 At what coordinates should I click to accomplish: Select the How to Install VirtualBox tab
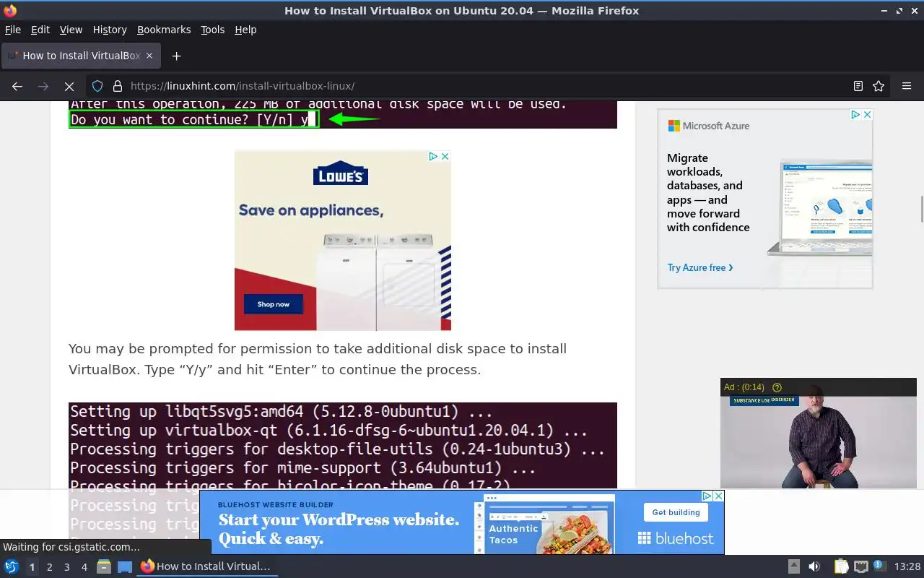(81, 56)
